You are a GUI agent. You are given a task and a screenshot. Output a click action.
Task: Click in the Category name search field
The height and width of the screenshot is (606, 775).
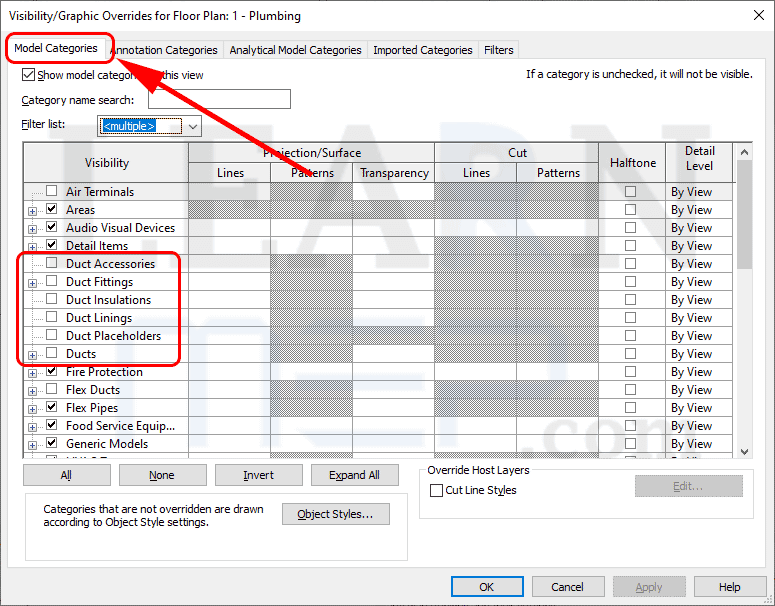[219, 99]
